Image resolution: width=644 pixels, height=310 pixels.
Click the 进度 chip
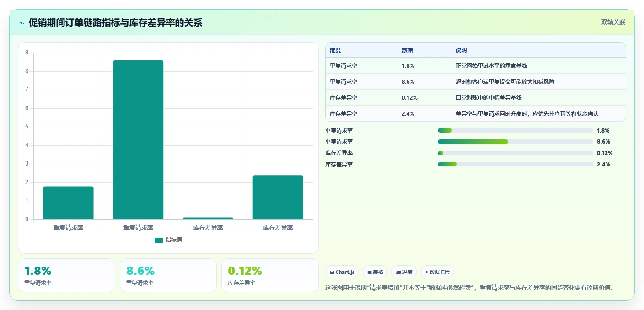[x=404, y=272]
